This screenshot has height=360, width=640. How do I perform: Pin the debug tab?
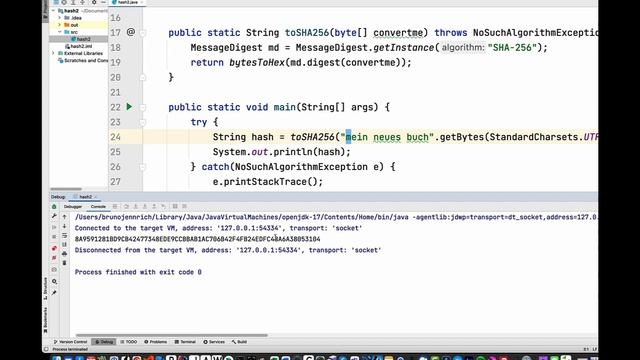pyautogui.click(x=54, y=293)
